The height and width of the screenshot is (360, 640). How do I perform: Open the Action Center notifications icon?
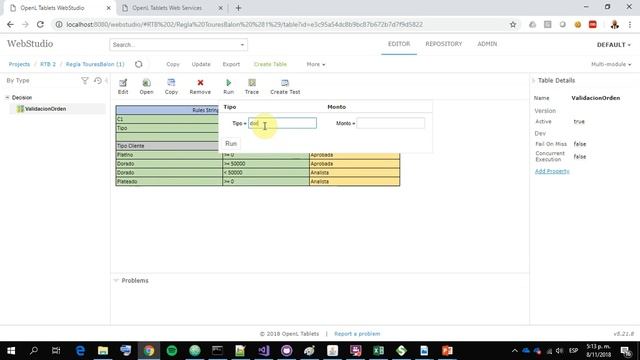(626, 351)
